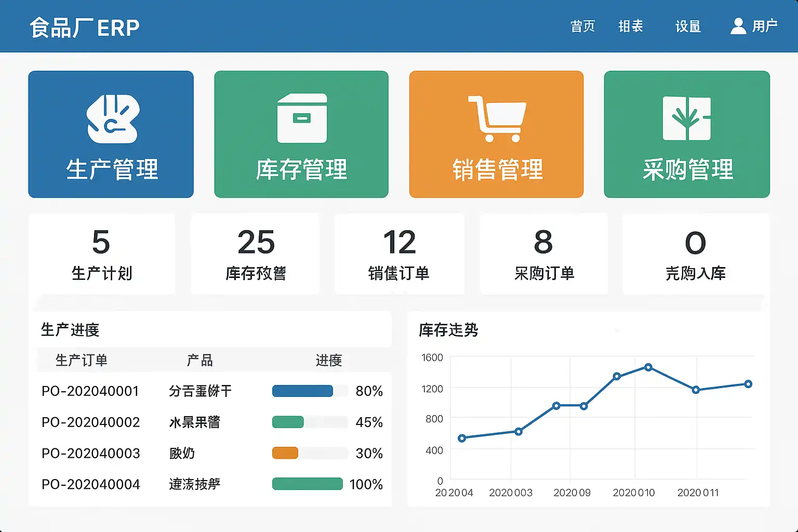Click the product name in the PO-202040004 row
Image resolution: width=798 pixels, height=532 pixels.
point(195,484)
